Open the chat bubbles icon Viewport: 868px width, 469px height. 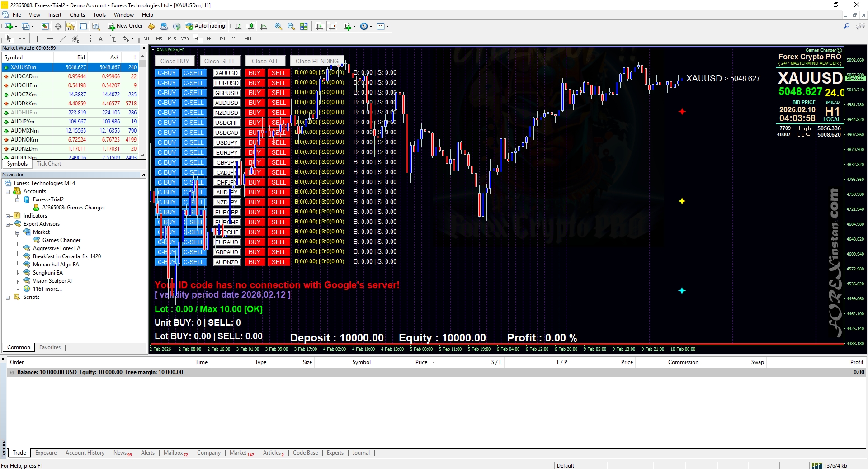(x=860, y=26)
